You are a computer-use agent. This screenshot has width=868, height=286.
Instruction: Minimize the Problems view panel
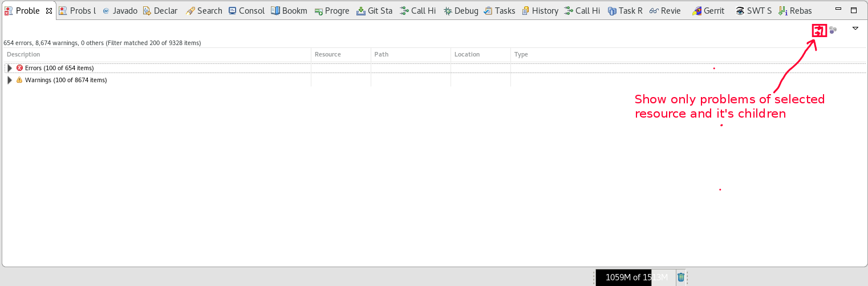coord(838,10)
